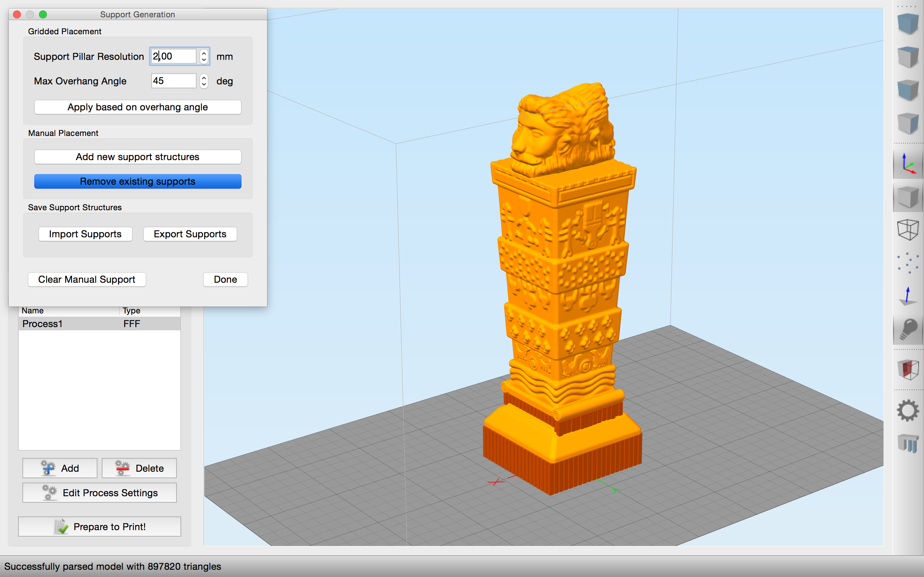Screen dimensions: 924x577
Task: Toggle solid model rendering icon
Action: 908,197
